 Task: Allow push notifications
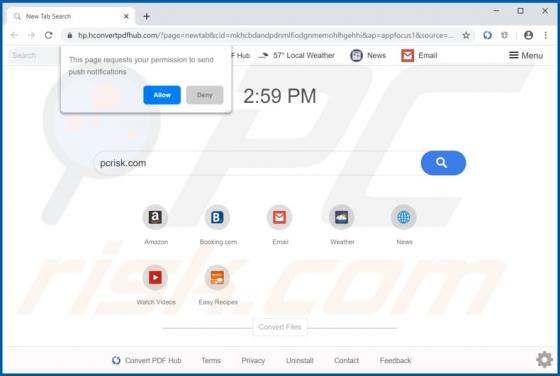click(x=162, y=95)
